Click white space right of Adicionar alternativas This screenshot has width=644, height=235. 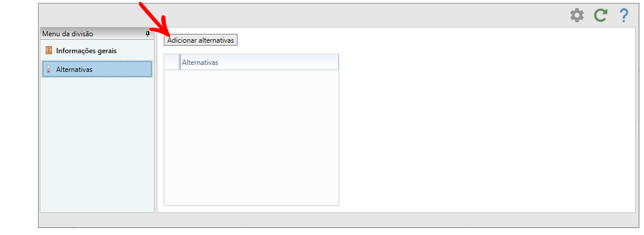pyautogui.click(x=435, y=40)
